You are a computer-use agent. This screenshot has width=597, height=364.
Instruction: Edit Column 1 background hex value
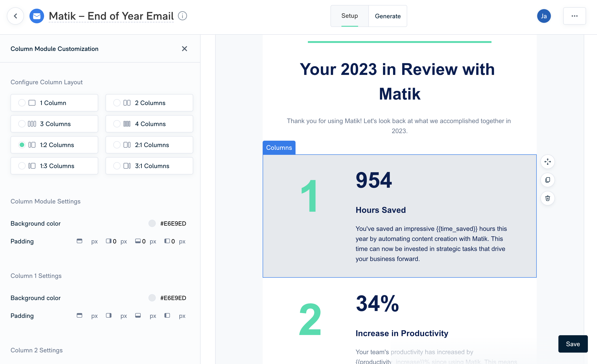point(173,298)
